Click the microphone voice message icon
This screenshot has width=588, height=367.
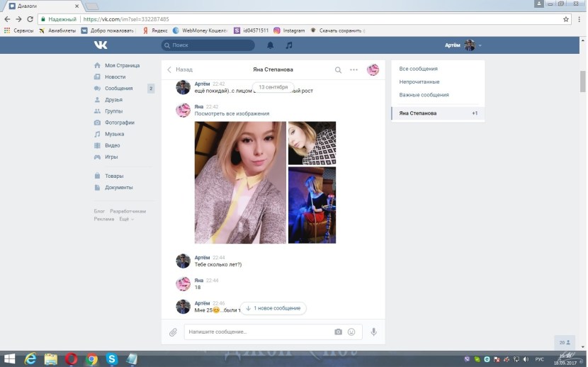[373, 332]
